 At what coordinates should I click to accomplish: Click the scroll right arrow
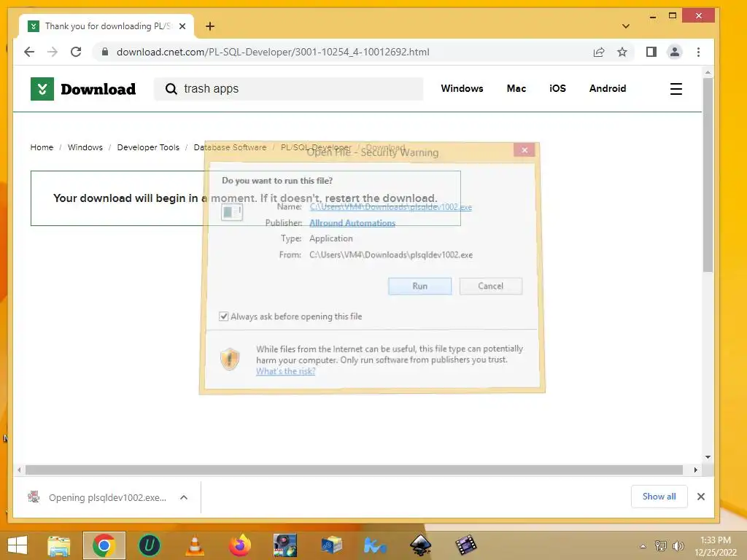pyautogui.click(x=695, y=470)
